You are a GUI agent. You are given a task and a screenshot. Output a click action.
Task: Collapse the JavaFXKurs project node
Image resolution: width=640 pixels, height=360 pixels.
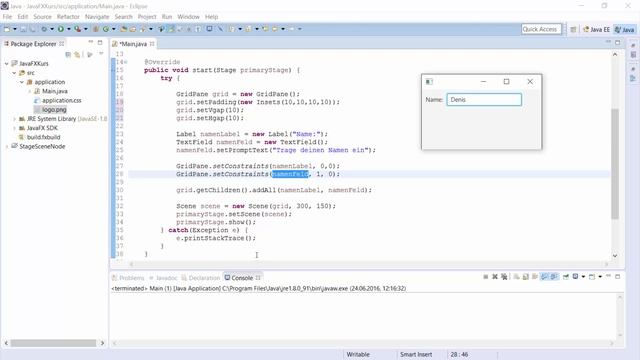pyautogui.click(x=7, y=63)
